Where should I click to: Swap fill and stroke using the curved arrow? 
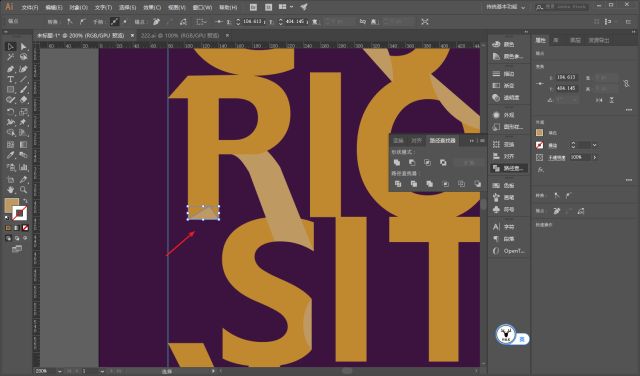[x=25, y=200]
